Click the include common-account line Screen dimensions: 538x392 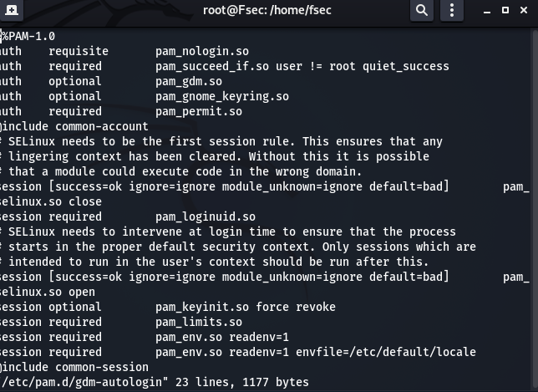[x=77, y=127]
